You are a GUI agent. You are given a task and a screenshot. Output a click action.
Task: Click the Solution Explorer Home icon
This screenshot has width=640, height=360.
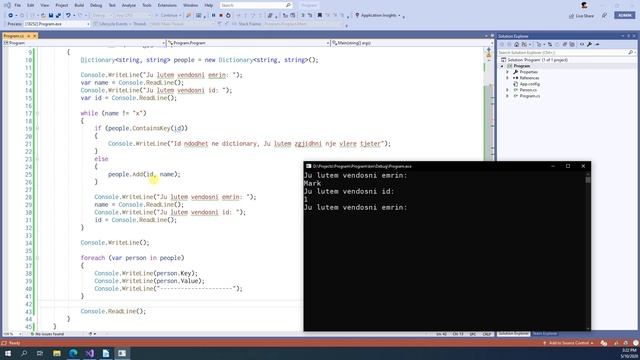516,44
